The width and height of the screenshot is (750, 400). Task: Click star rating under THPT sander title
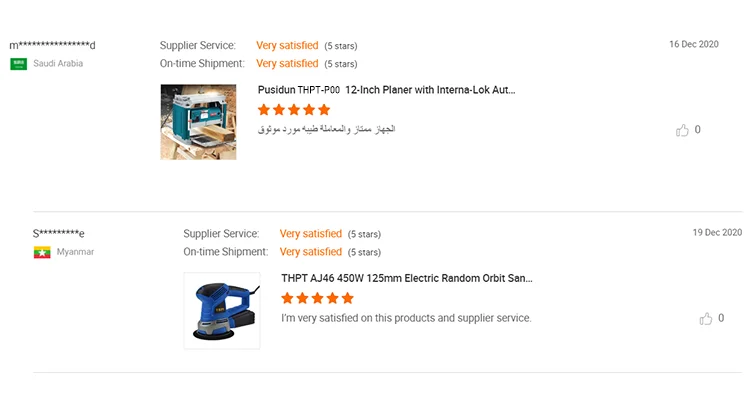pyautogui.click(x=317, y=298)
